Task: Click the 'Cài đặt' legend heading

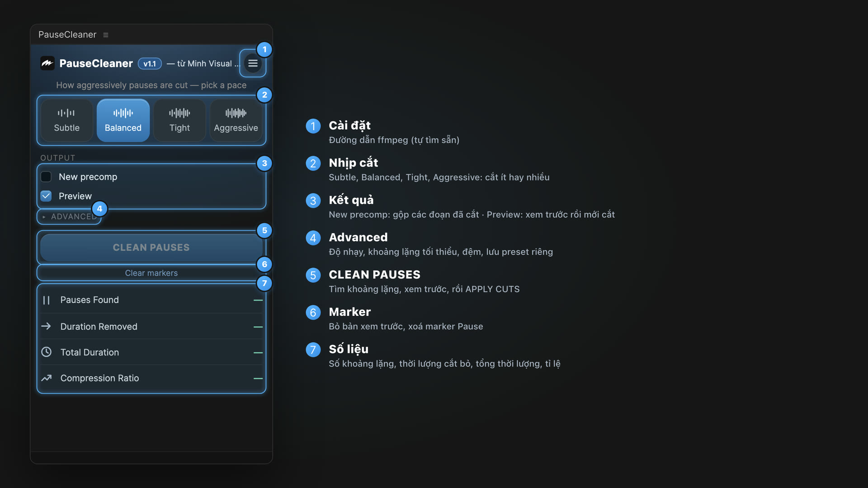Action: [x=349, y=125]
